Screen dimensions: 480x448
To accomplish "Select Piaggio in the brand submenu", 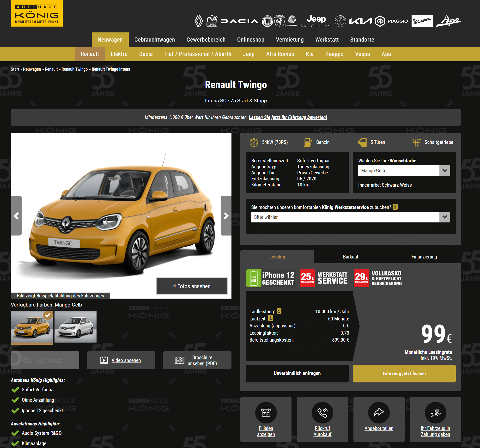I will (x=334, y=54).
